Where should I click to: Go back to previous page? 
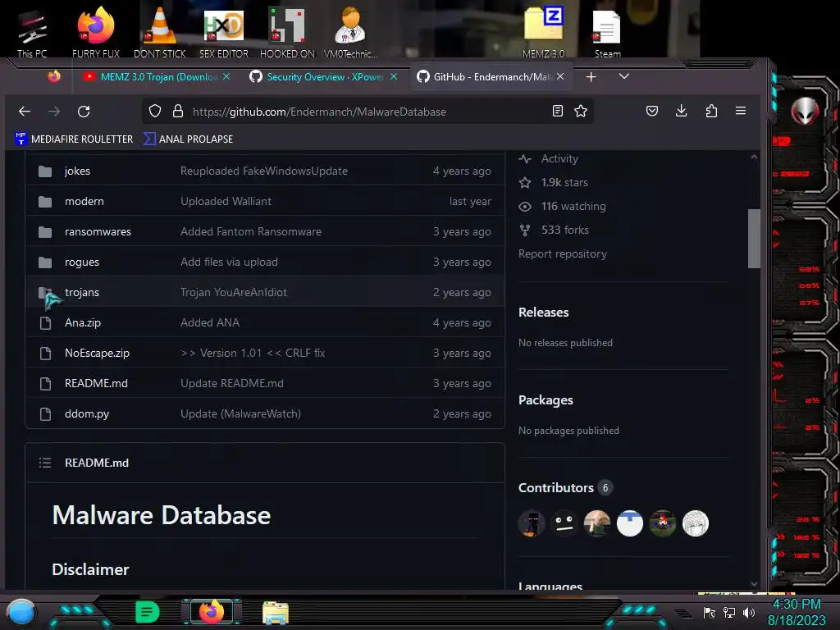24,112
